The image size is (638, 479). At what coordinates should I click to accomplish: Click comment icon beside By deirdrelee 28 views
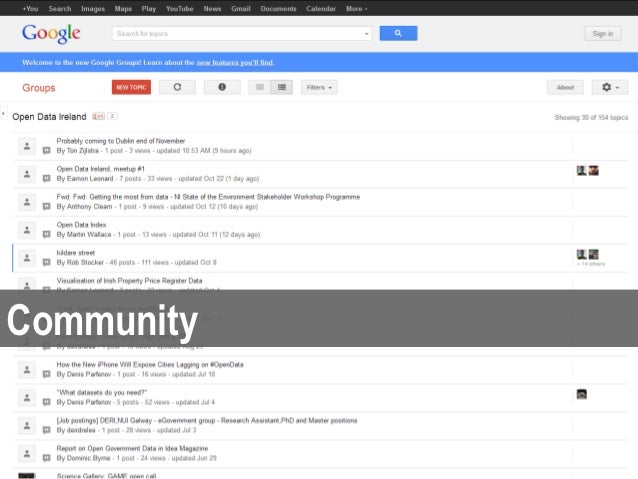coord(47,430)
